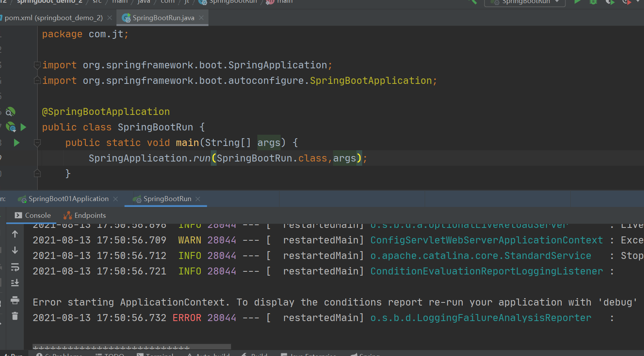The height and width of the screenshot is (356, 644).
Task: Print the console output
Action: [x=15, y=300]
